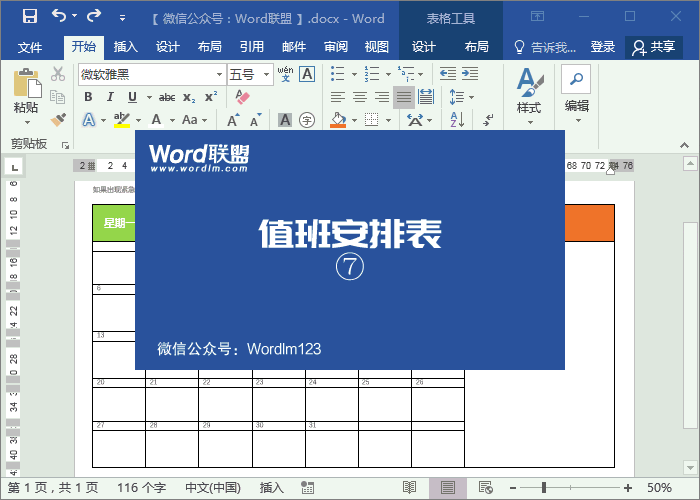Align text right
Image resolution: width=700 pixels, height=500 pixels.
(x=382, y=97)
